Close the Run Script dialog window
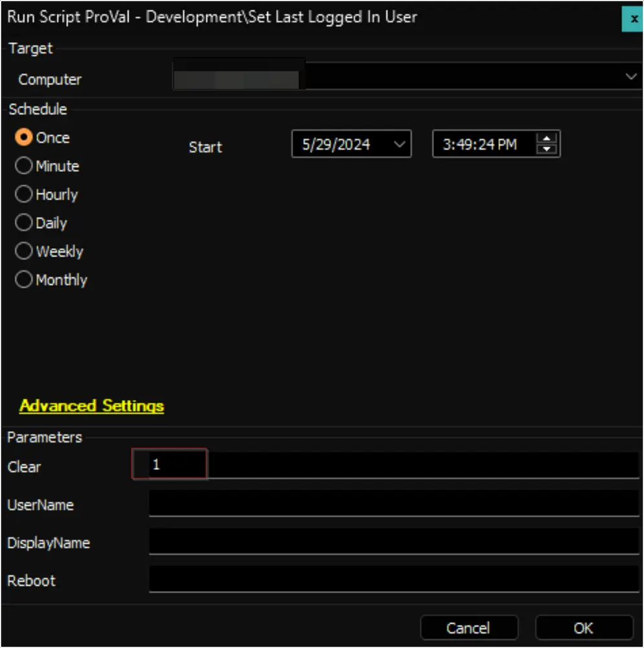Viewport: 644px width, 648px height. point(632,19)
